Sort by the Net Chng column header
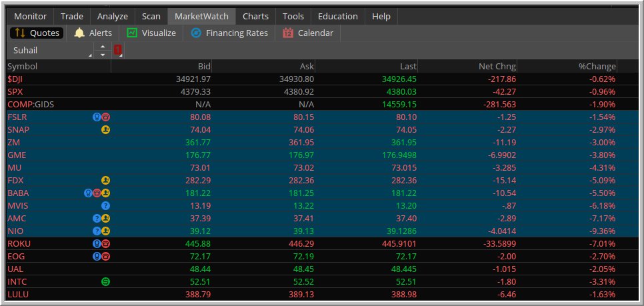This screenshot has height=306, width=644. pos(467,66)
